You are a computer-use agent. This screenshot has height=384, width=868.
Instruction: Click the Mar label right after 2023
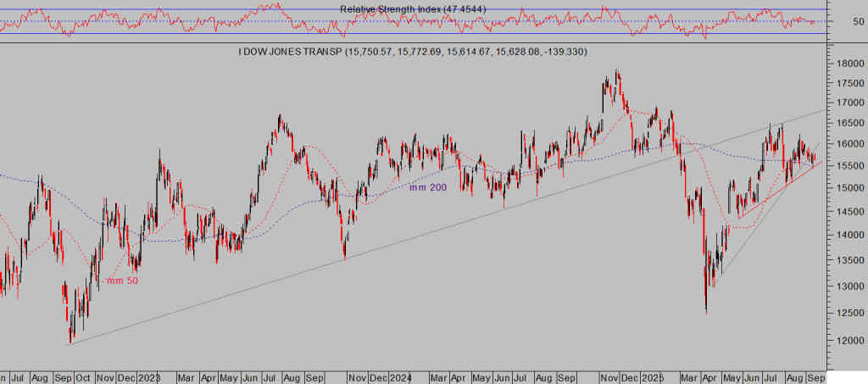186,378
